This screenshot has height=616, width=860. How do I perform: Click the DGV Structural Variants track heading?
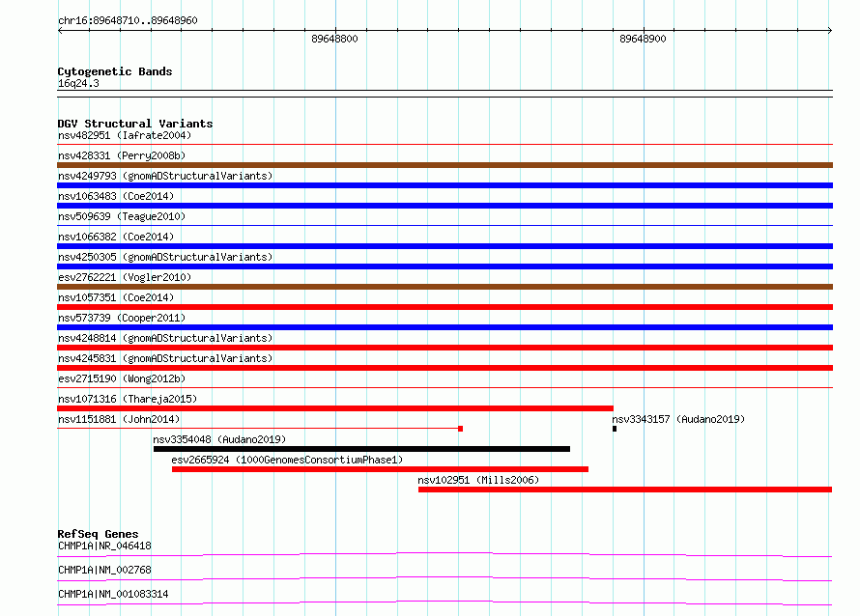[135, 124]
